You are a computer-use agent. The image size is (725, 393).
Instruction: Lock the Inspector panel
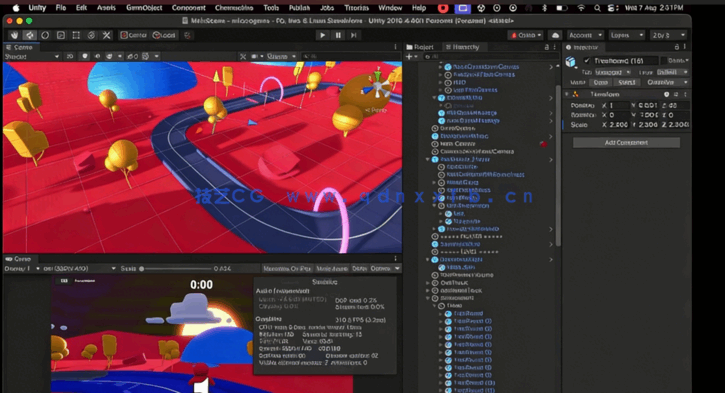[676, 47]
